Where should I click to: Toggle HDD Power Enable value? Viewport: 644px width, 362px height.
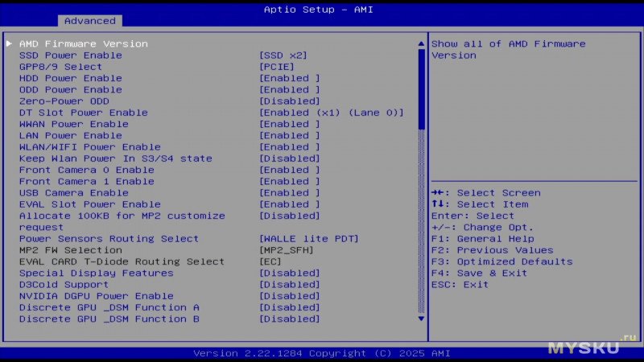[290, 78]
